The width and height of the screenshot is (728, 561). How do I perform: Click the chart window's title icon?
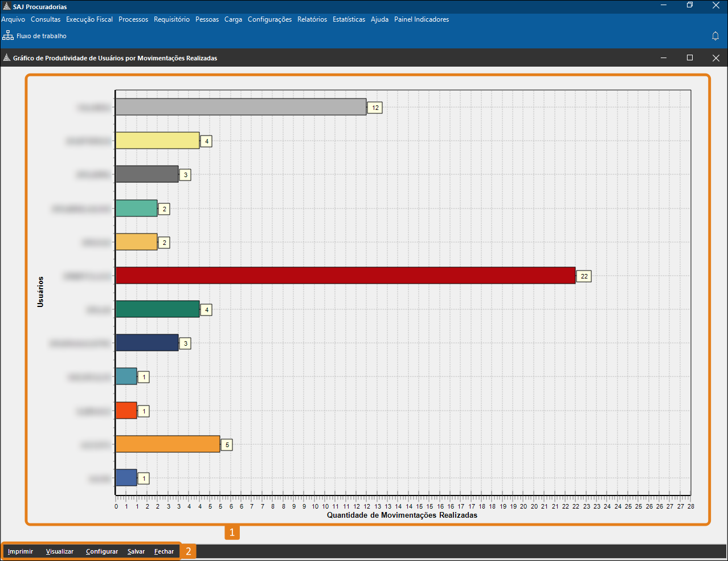[7, 58]
